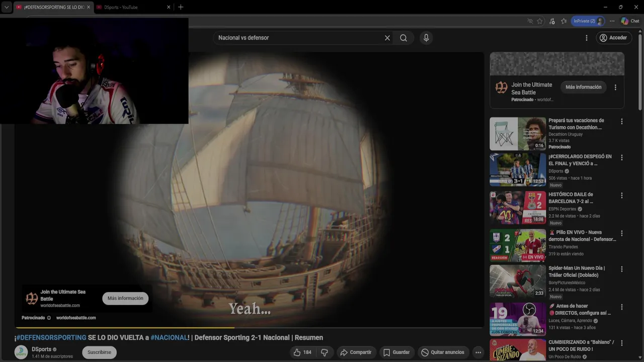Image resolution: width=644 pixels, height=362 pixels.
Task: Click the magnifying glass search button
Action: click(404, 38)
